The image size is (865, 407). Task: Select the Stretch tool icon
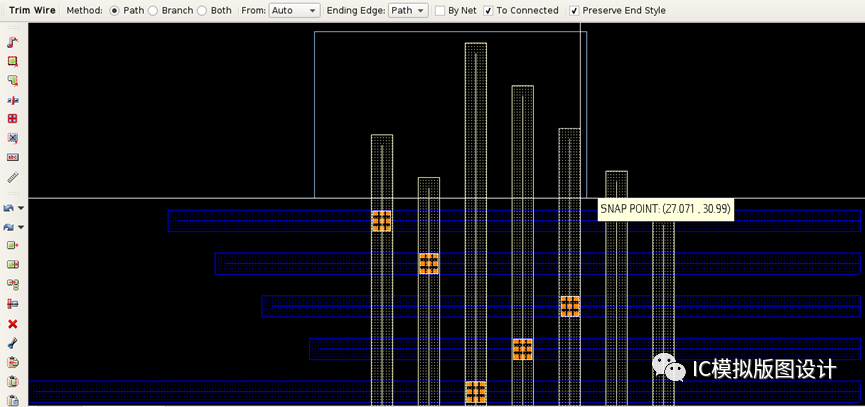point(13,304)
